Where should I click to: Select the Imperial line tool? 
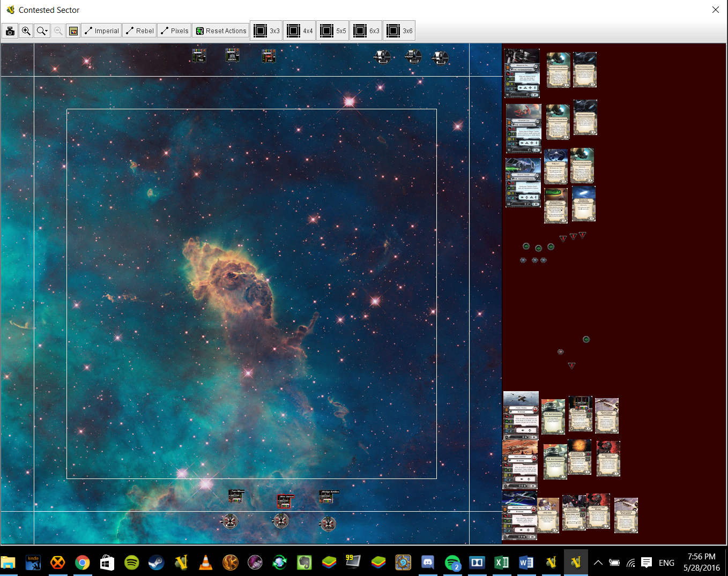[x=101, y=31]
